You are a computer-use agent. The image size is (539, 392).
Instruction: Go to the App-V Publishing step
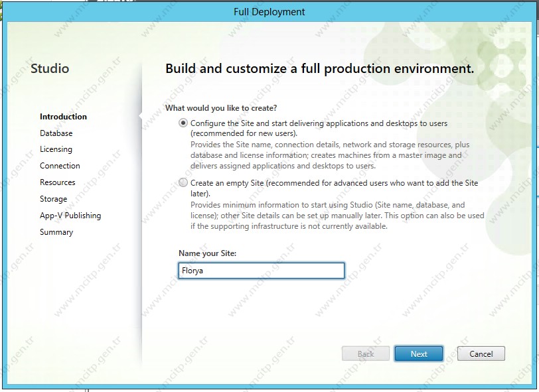pos(70,216)
